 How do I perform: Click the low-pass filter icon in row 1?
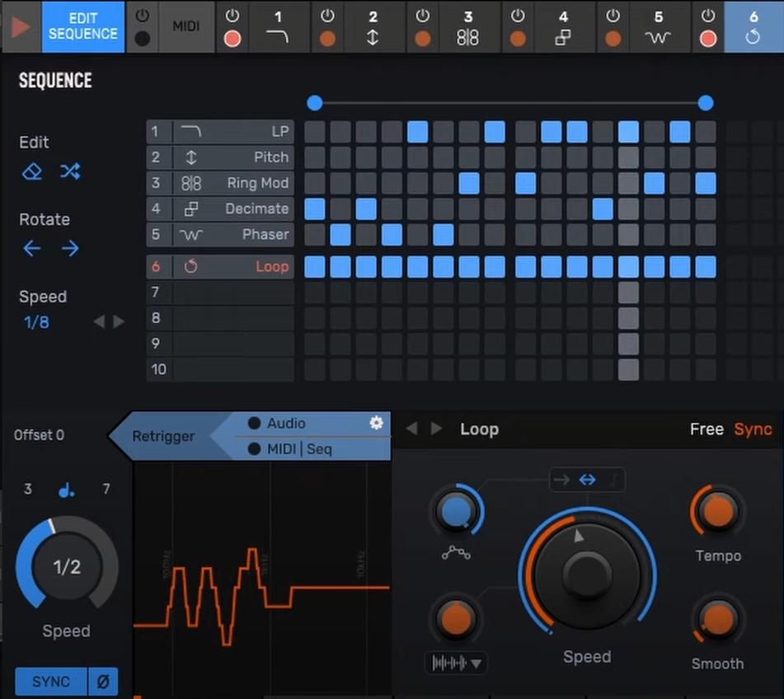[191, 132]
